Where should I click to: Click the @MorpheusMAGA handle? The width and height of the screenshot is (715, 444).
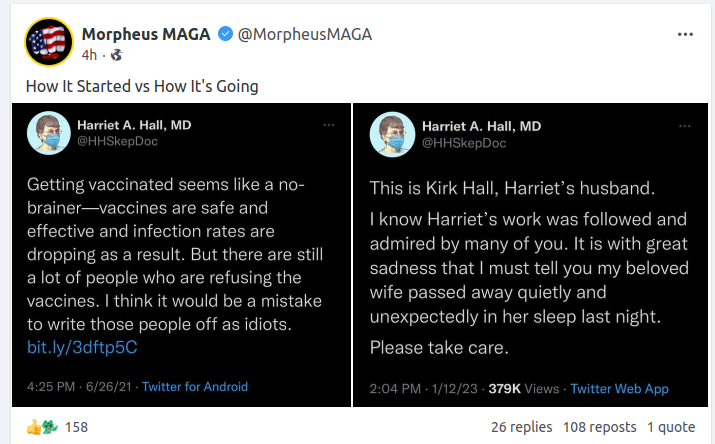point(304,34)
